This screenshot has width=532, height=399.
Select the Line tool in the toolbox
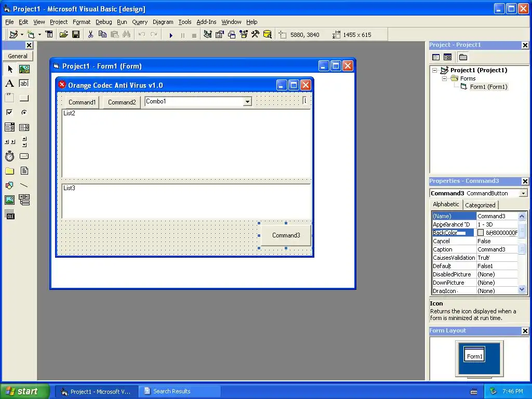point(24,185)
